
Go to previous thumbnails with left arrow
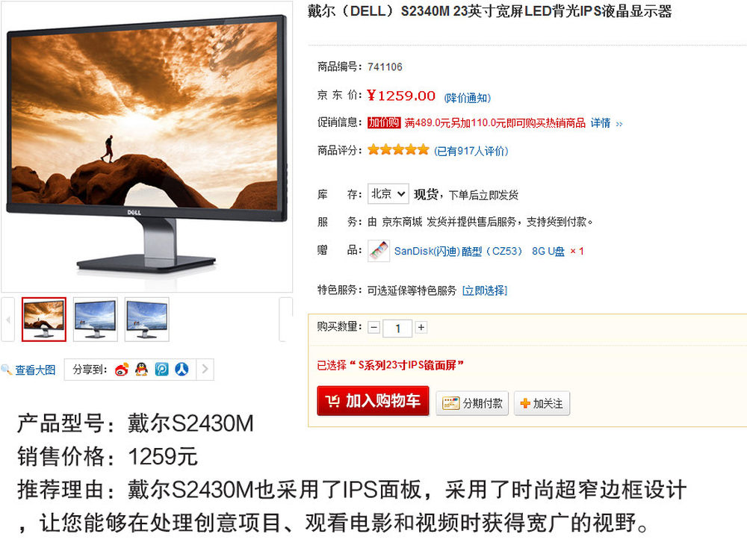(x=7, y=320)
